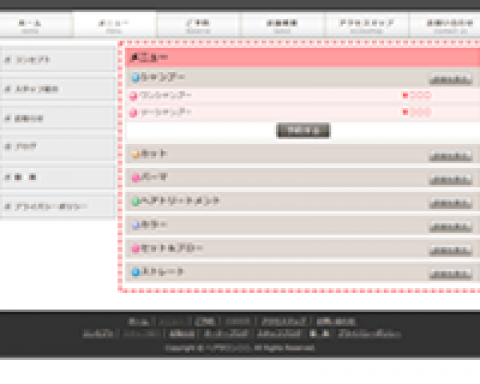Expand details button on the パーマ row
Screen dimensions: 480x384
pyautogui.click(x=451, y=180)
